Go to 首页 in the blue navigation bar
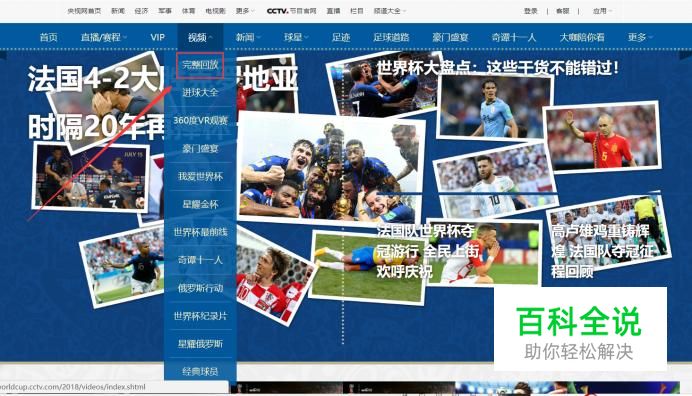The image size is (692, 396). (x=49, y=37)
